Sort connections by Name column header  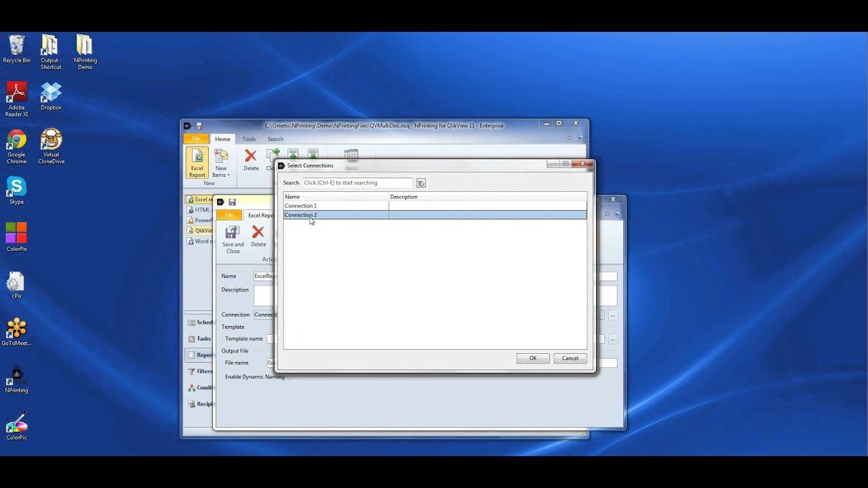click(x=336, y=197)
